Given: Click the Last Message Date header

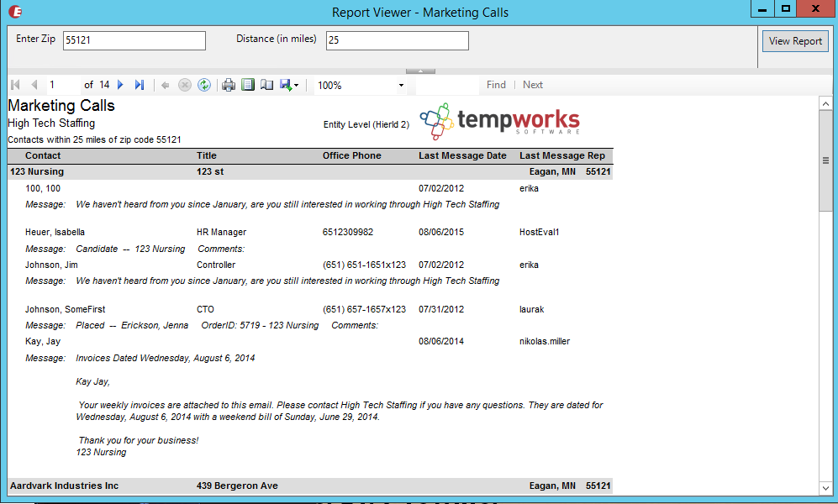Looking at the screenshot, I should (x=462, y=155).
